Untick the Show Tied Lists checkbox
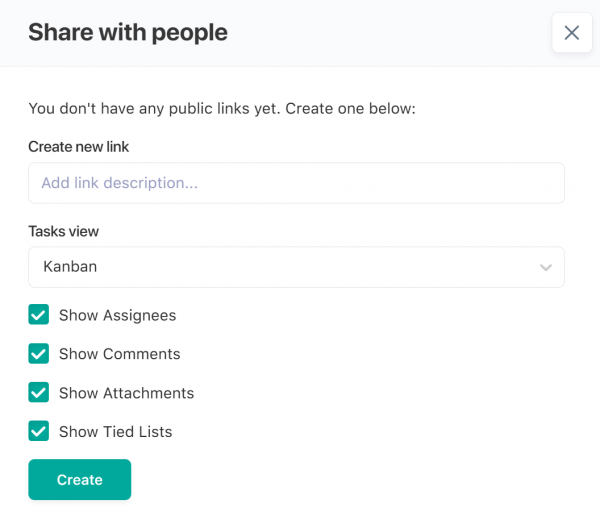Screen dimensions: 600x516 coord(39,432)
